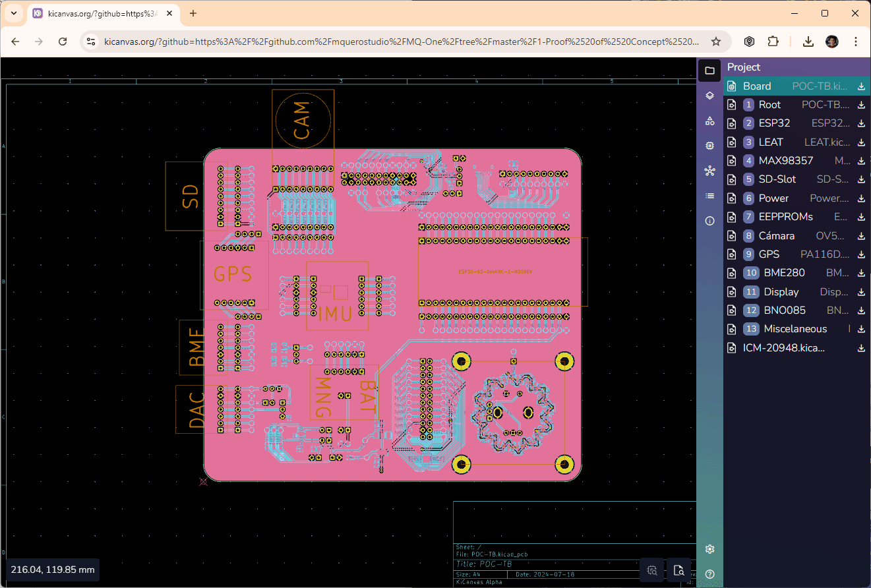The height and width of the screenshot is (588, 871).
Task: Download the Power schematic file
Action: 861,198
